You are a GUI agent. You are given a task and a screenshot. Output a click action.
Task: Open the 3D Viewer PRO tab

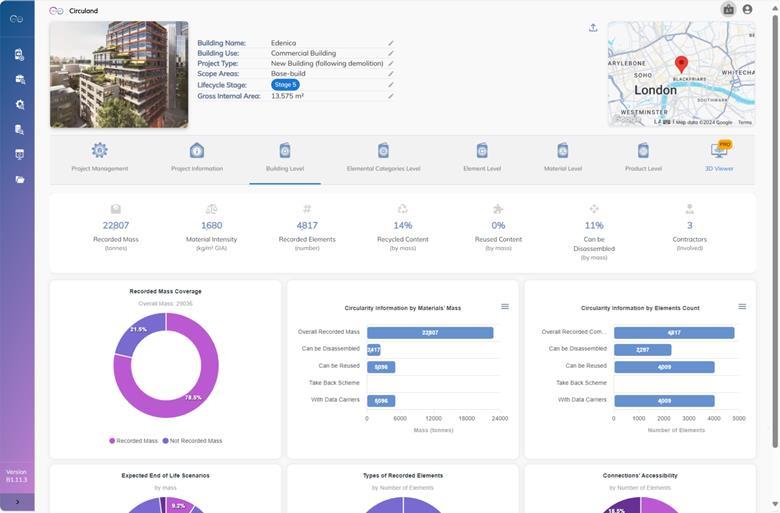718,157
